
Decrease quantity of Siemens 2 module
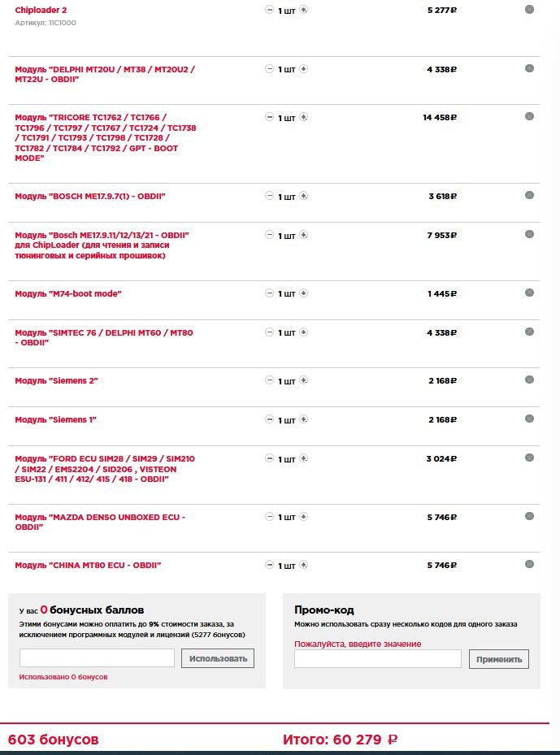click(270, 380)
